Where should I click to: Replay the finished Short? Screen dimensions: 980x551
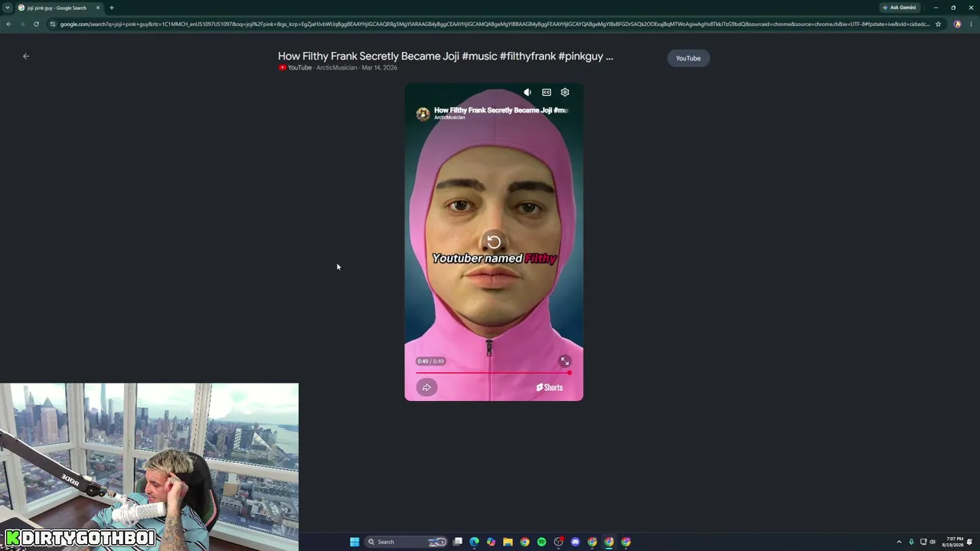494,243
